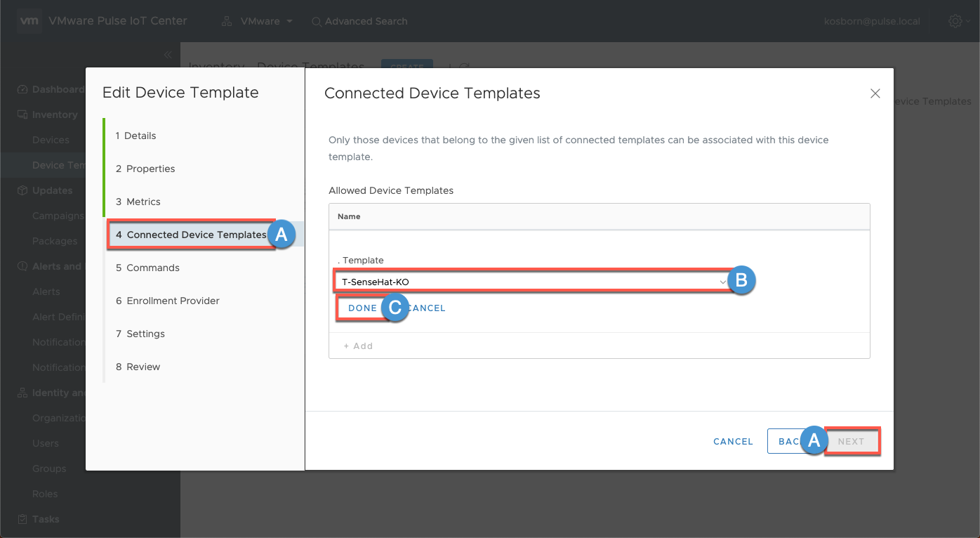Click the Dashboard sidebar icon

(22, 89)
